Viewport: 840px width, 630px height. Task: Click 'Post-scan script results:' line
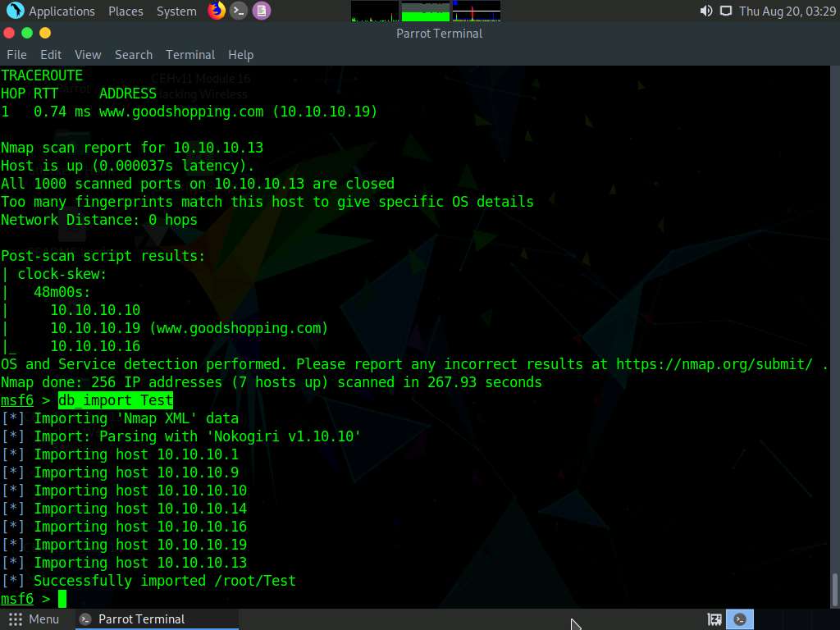pyautogui.click(x=103, y=256)
